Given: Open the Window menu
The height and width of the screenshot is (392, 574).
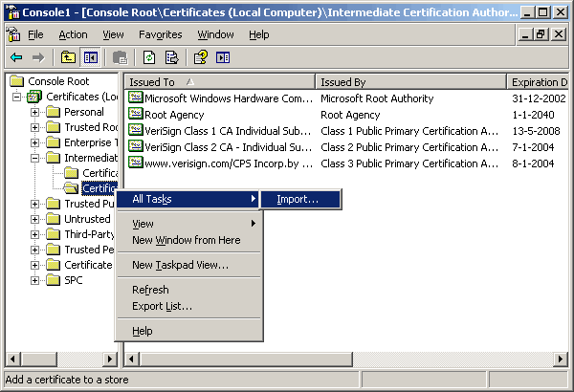Looking at the screenshot, I should click(215, 34).
